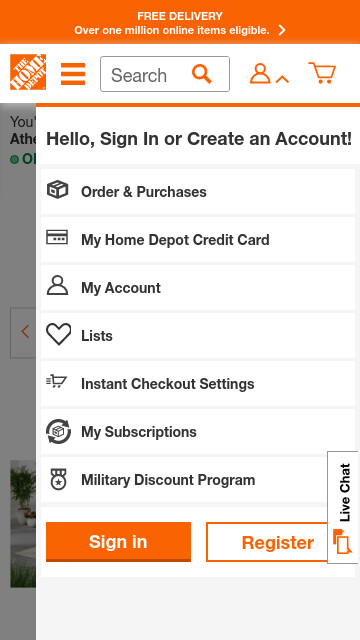Click The Home Depot logo
The height and width of the screenshot is (640, 360).
[28, 72]
